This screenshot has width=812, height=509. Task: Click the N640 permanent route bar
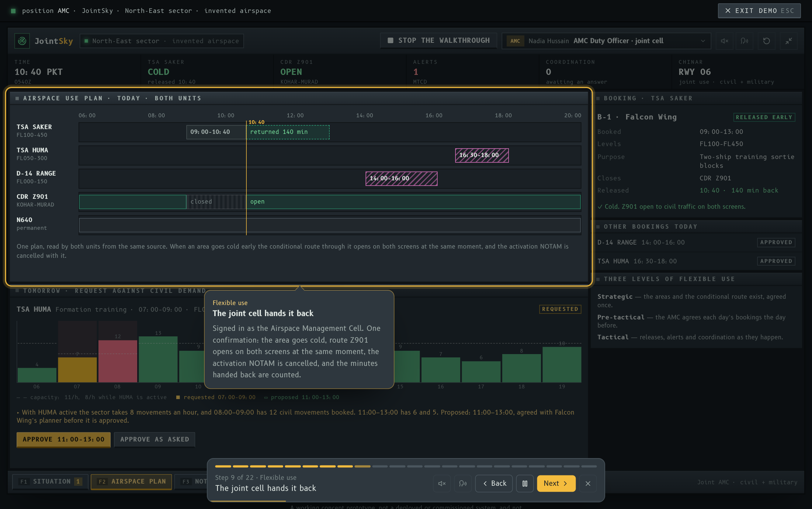click(x=330, y=225)
